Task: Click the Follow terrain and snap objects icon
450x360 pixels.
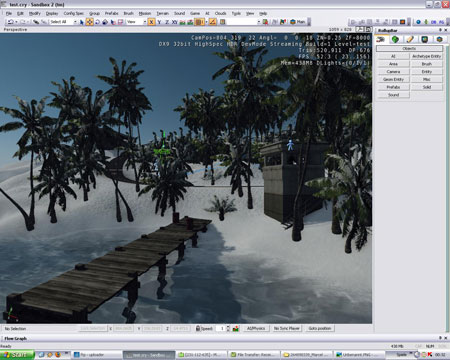Action: (190, 22)
